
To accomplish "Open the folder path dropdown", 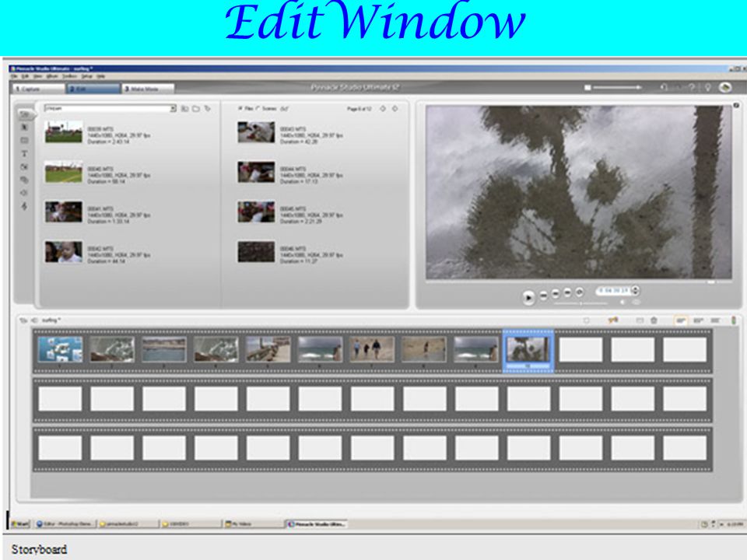I will pos(173,109).
